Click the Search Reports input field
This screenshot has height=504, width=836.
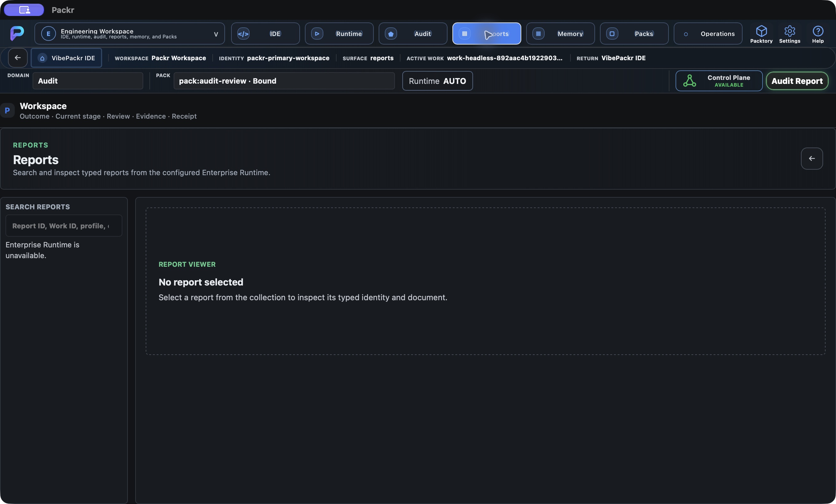64,226
